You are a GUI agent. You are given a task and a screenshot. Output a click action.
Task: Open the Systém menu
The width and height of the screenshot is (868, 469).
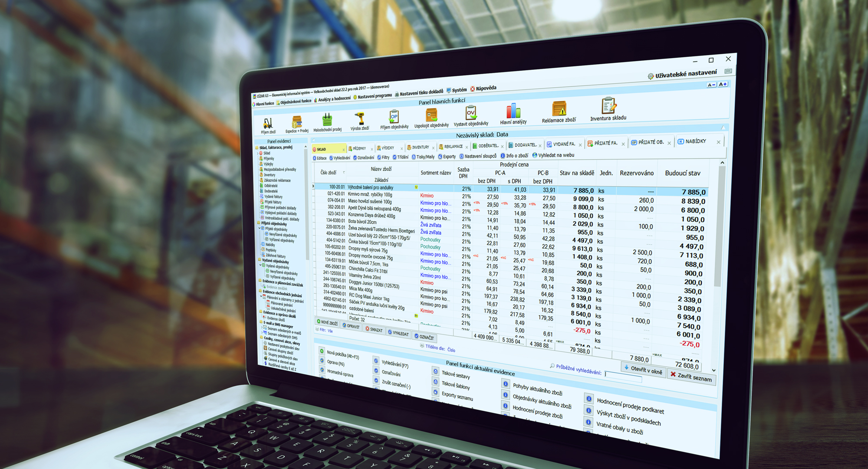(457, 90)
